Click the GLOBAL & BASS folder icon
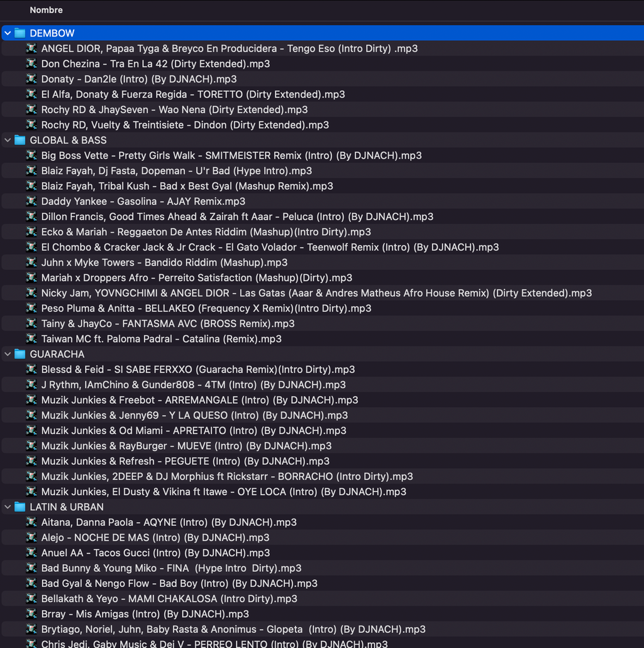The height and width of the screenshot is (648, 644). tap(20, 140)
